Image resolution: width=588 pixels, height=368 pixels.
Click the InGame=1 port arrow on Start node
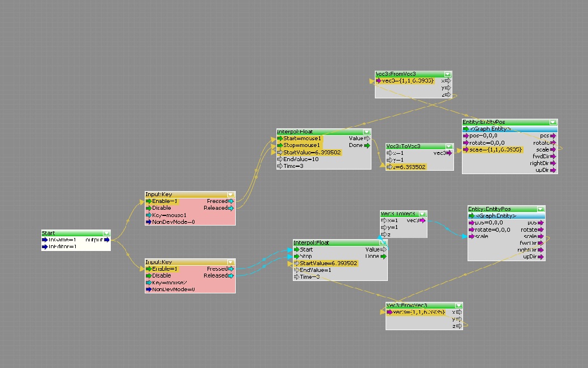pos(45,240)
